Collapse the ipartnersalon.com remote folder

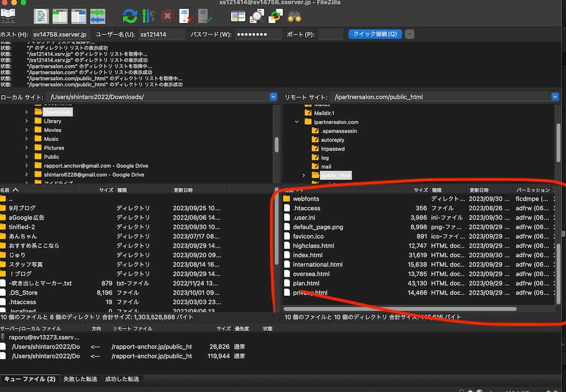[x=297, y=122]
